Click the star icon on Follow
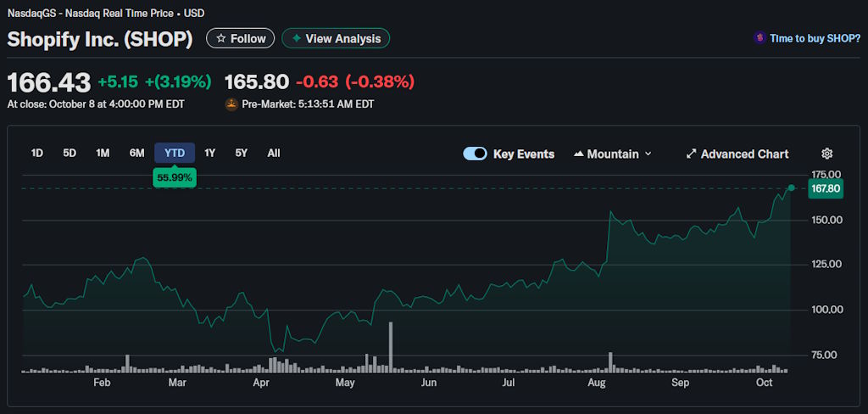Screen dimensions: 868x414 click(x=221, y=39)
